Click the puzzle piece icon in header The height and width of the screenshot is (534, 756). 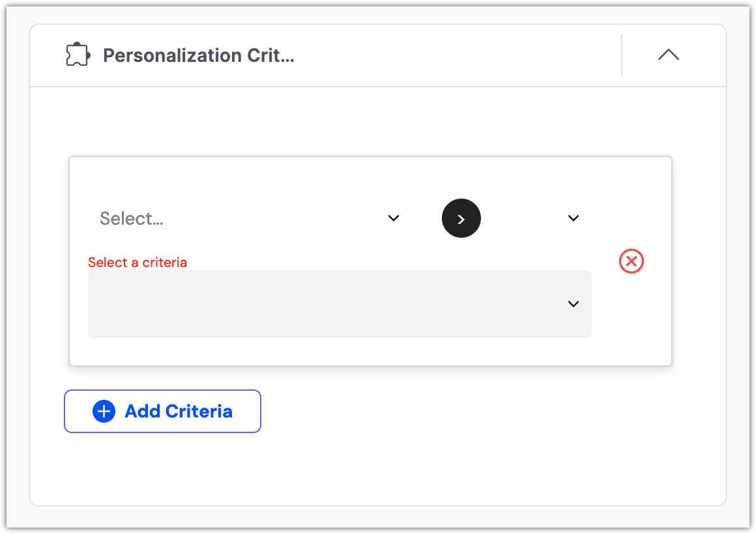coord(78,55)
